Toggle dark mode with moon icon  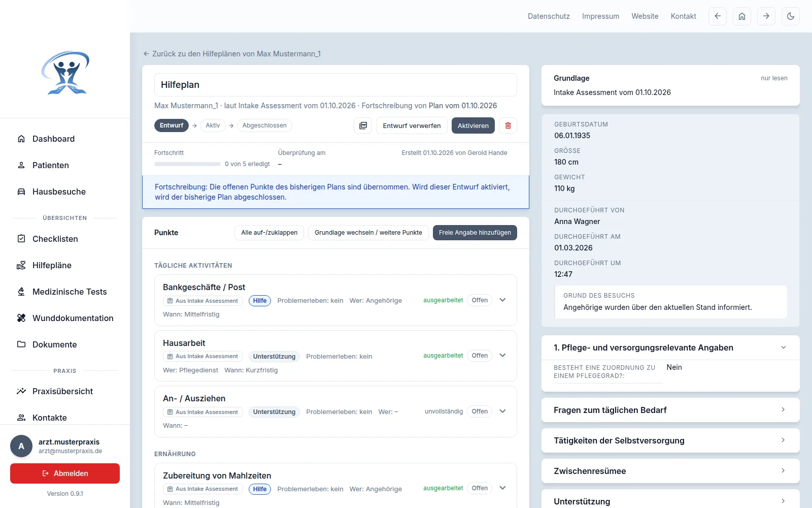click(x=791, y=16)
